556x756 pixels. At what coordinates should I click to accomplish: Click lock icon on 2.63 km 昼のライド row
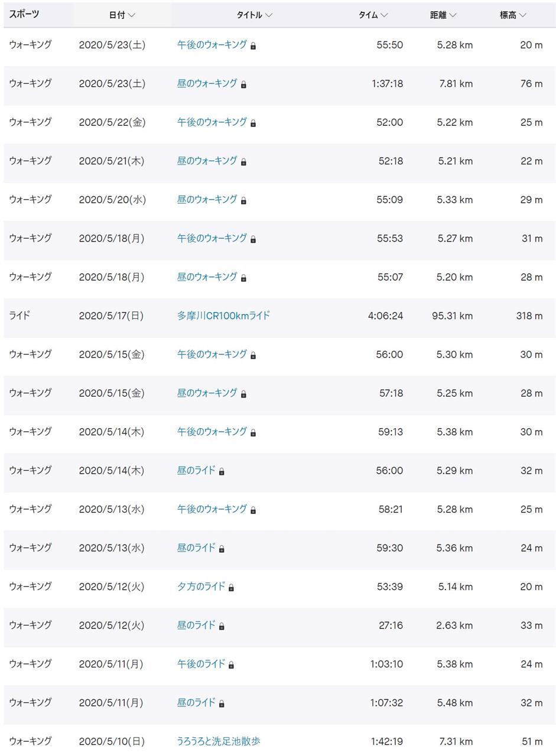(x=222, y=626)
